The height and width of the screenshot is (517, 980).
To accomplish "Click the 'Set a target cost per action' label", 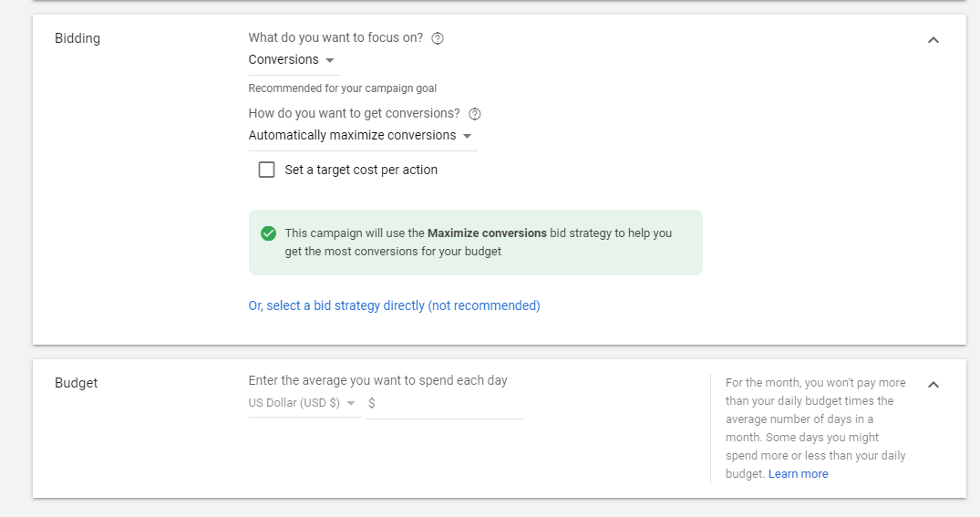I will pos(361,170).
